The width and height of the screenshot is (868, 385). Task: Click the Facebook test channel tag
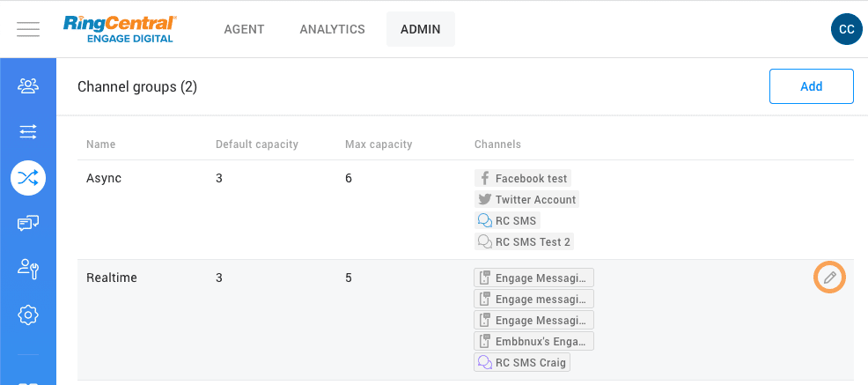click(524, 178)
